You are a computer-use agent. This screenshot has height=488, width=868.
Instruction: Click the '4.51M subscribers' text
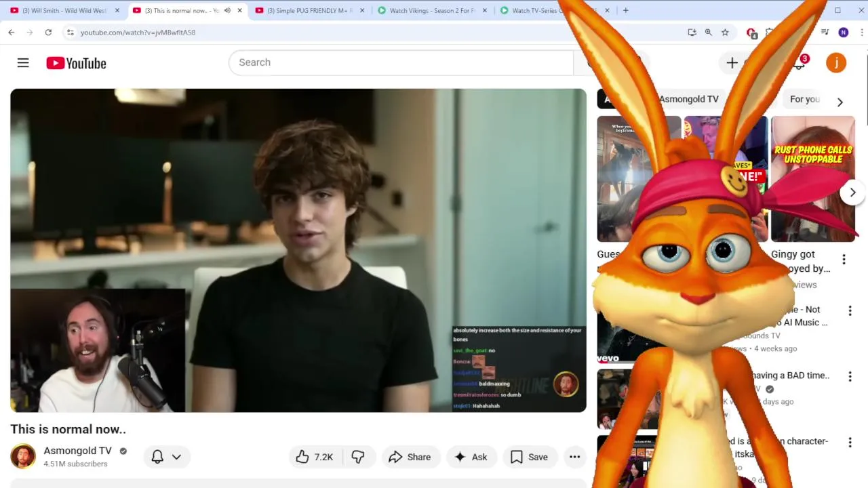coord(75,464)
